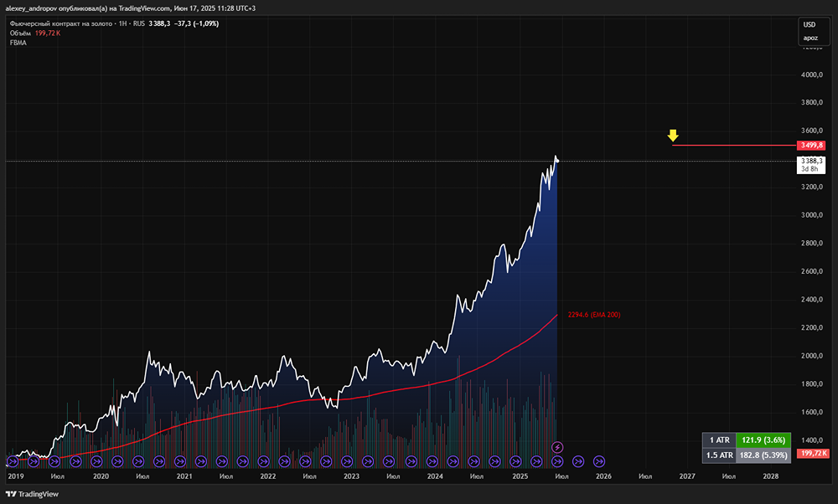838x504 pixels.
Task: Select the FBMA indicator label
Action: point(18,43)
